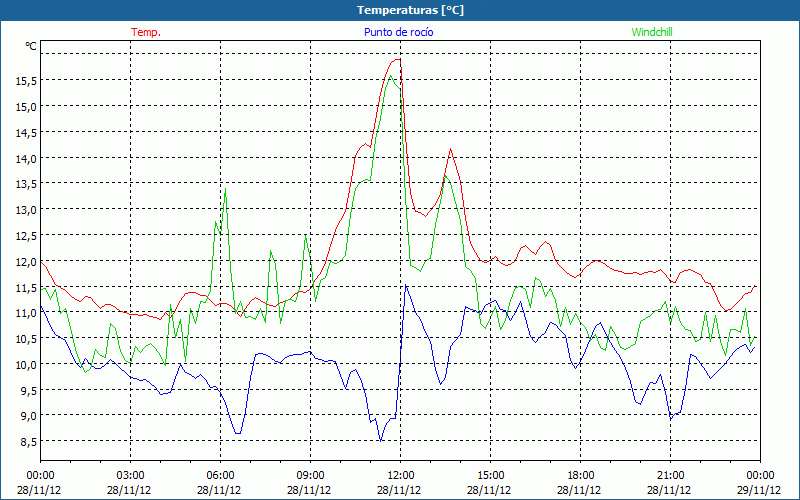Click the Temperaturas [°C] chart title
Screen dimensions: 800x500
(x=411, y=10)
